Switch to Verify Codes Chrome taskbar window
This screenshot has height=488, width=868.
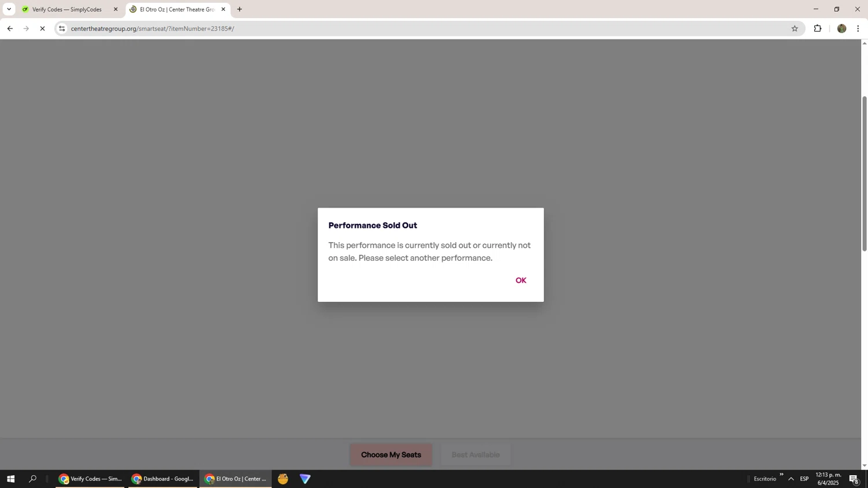pyautogui.click(x=90, y=479)
